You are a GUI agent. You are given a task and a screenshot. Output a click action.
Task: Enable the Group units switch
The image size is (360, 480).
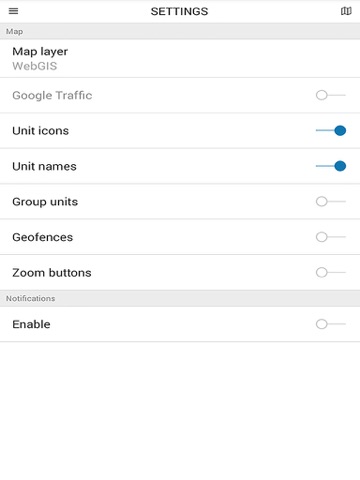coord(331,201)
